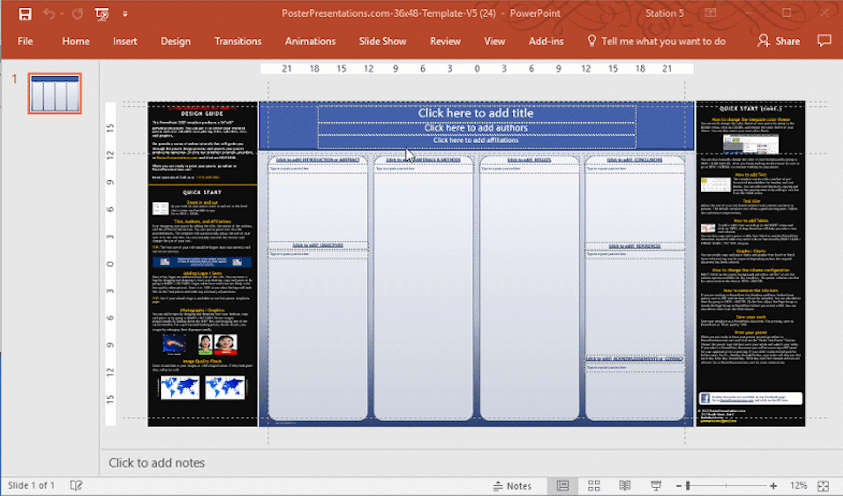Image resolution: width=843 pixels, height=496 pixels.
Task: Click the Ribbon Display Options icon
Action: pyautogui.click(x=710, y=13)
